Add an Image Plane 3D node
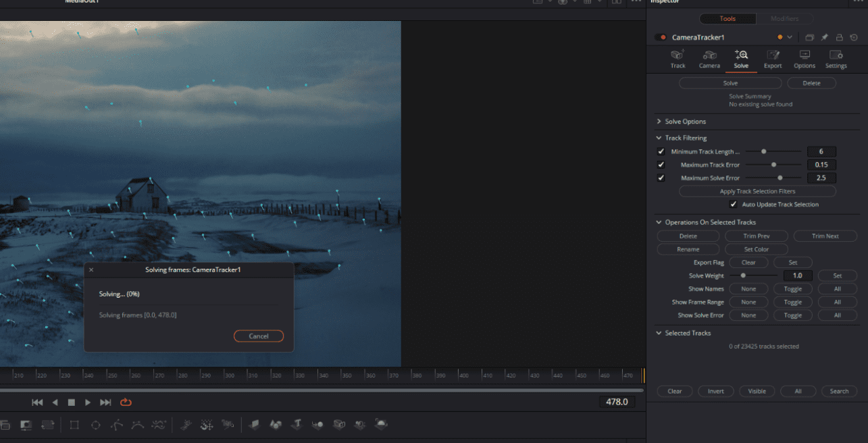868x443 pixels. (255, 425)
